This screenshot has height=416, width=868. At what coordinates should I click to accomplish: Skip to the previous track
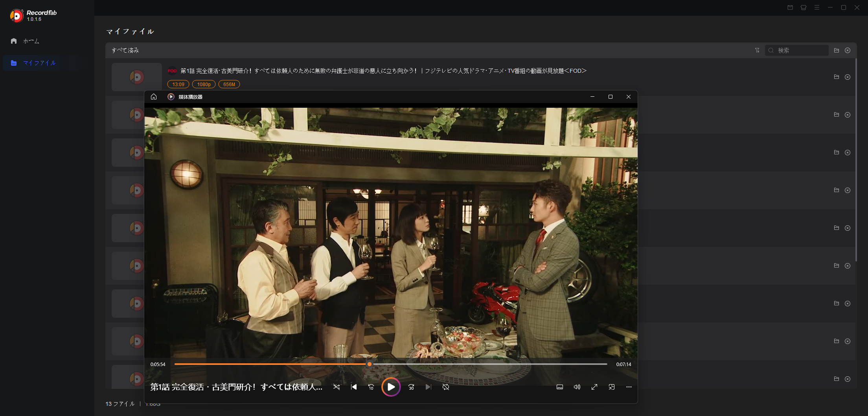pyautogui.click(x=354, y=387)
